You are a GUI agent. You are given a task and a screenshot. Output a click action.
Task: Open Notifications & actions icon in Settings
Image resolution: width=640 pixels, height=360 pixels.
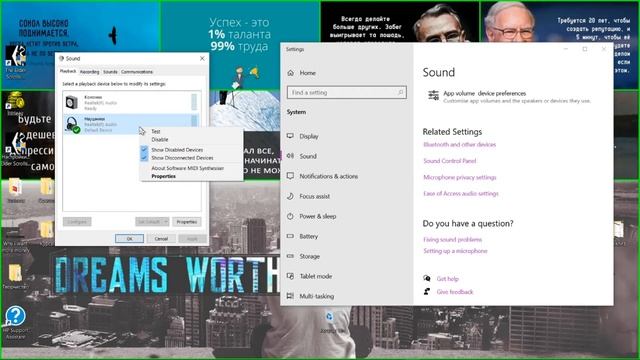tap(290, 176)
